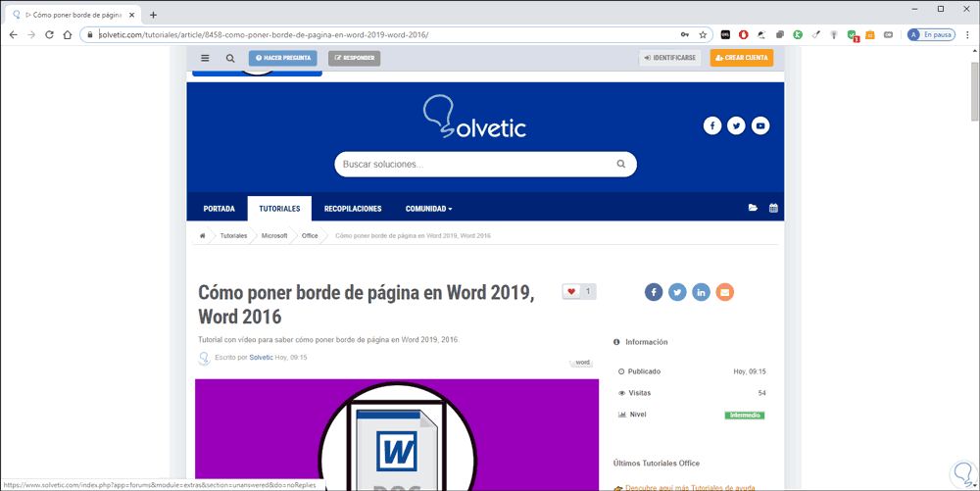Screen dimensions: 980x491
Task: Visit Solvetic YouTube channel in header
Action: (760, 125)
